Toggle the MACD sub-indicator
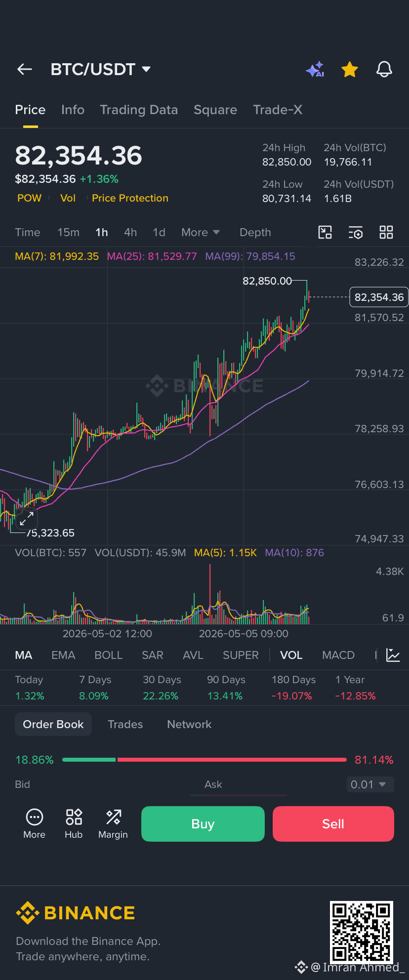 [x=338, y=655]
